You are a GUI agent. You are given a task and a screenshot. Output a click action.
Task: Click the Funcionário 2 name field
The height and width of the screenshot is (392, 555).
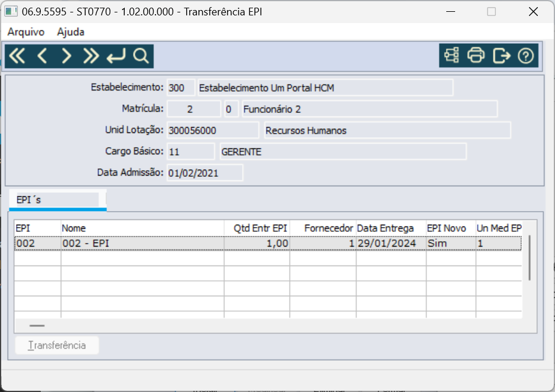click(x=369, y=109)
